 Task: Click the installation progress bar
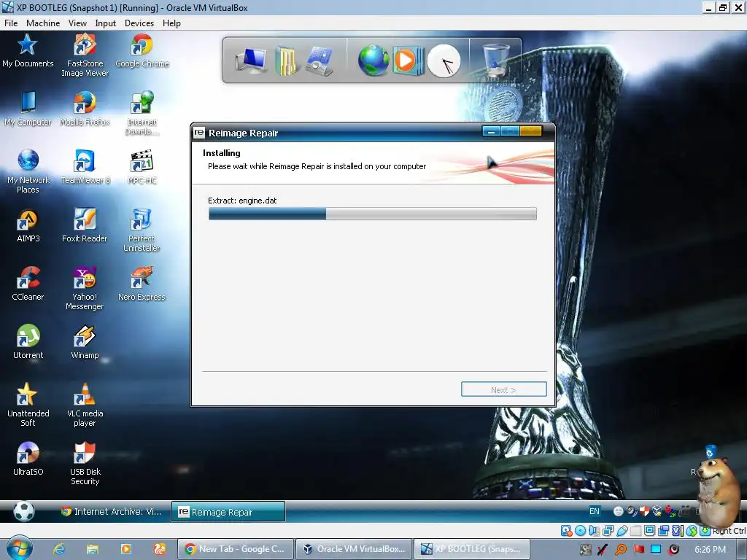[373, 214]
